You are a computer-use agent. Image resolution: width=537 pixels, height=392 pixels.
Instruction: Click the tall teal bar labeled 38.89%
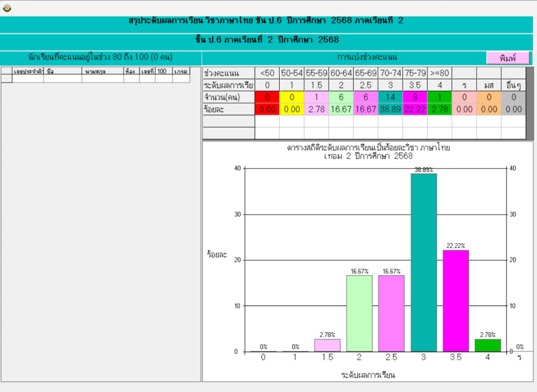(x=423, y=263)
